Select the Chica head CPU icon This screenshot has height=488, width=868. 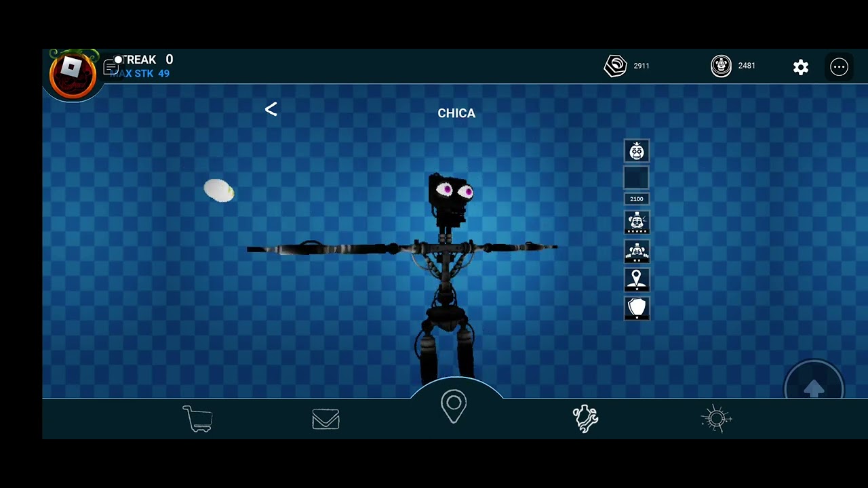click(x=636, y=151)
